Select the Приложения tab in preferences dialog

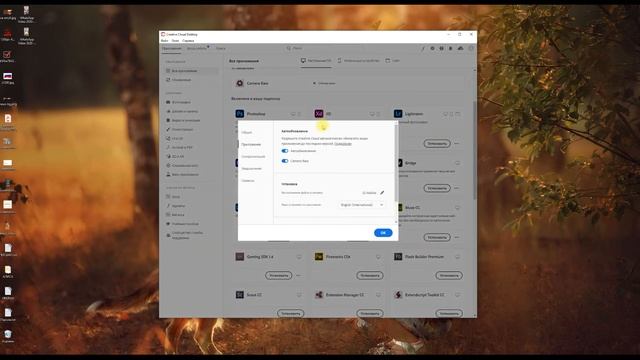251,144
